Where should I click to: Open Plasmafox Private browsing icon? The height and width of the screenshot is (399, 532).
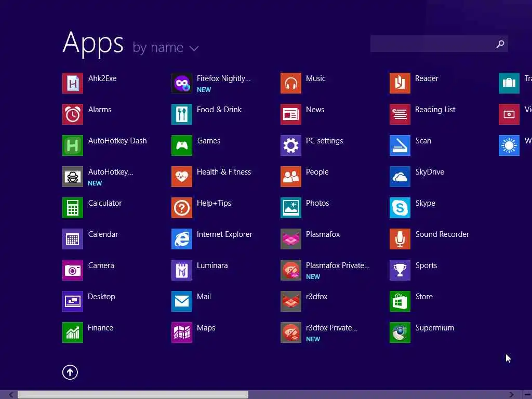291,270
